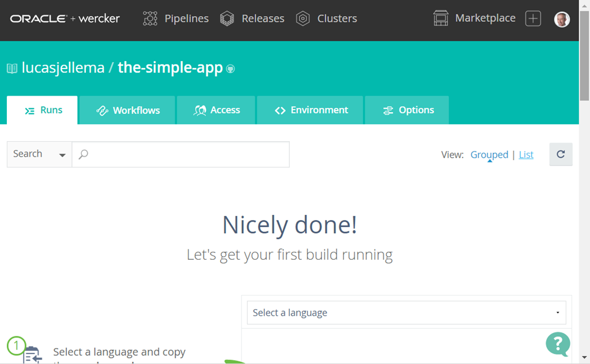Open the user profile avatar
The height and width of the screenshot is (364, 590).
562,20
